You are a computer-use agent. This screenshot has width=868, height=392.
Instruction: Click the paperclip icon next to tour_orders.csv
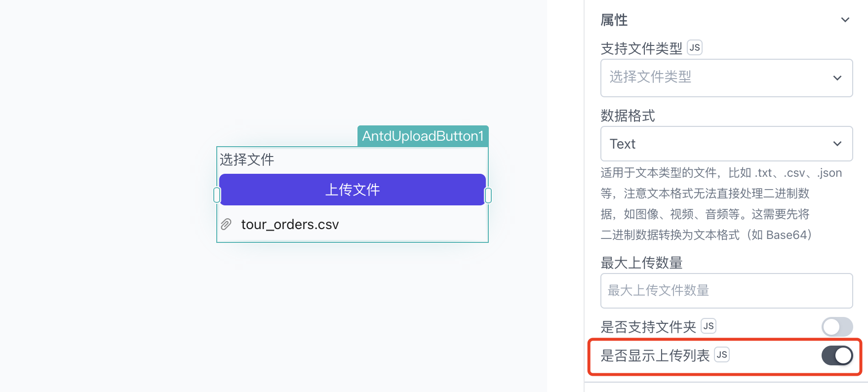pos(226,224)
